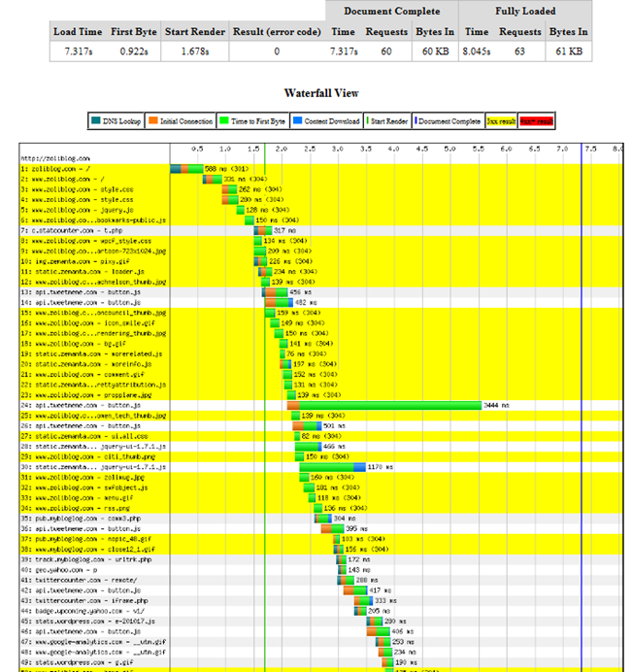
Task: Click the DNS Lookup teal legend swatch
Action: 96,120
